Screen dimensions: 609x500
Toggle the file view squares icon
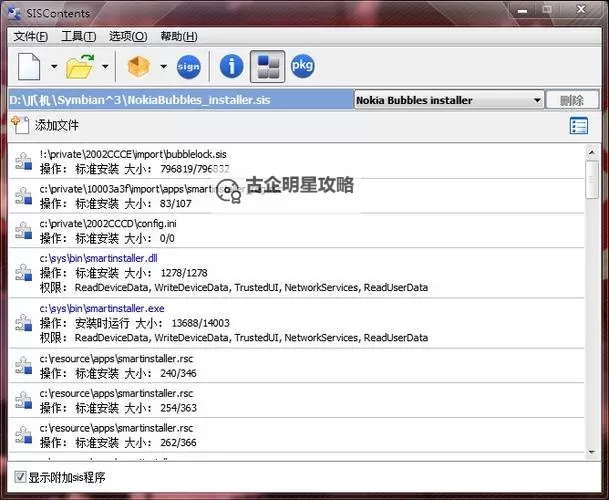[x=267, y=67]
